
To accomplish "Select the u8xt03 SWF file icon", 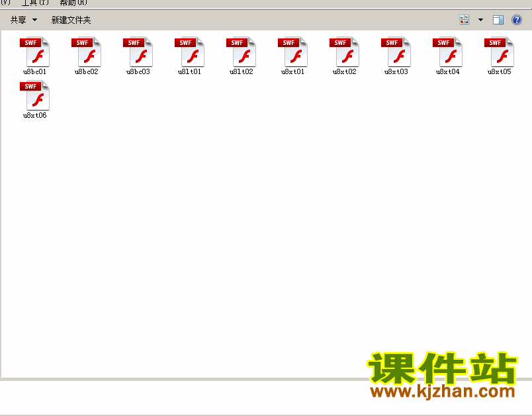I will click(x=396, y=52).
